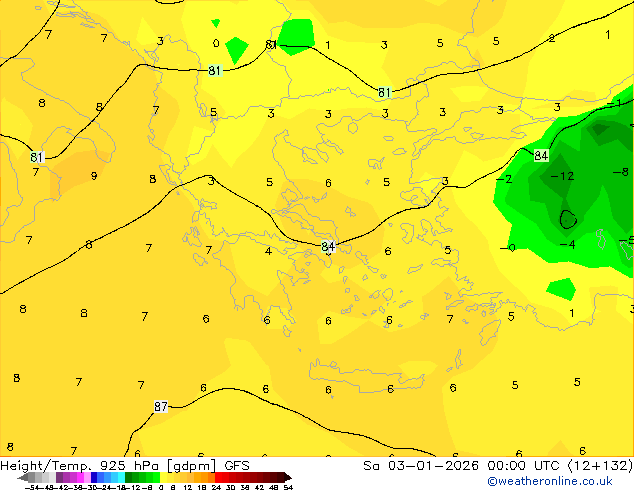The image size is (634, 490).
Task: Click the small green triangle at top
Action: [x=216, y=23]
